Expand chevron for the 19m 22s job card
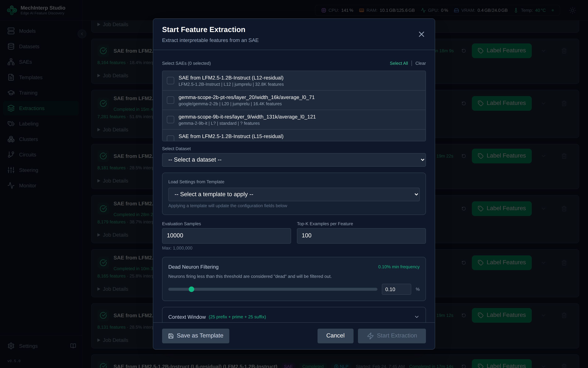Viewport: 588px width, 368px height. [544, 156]
